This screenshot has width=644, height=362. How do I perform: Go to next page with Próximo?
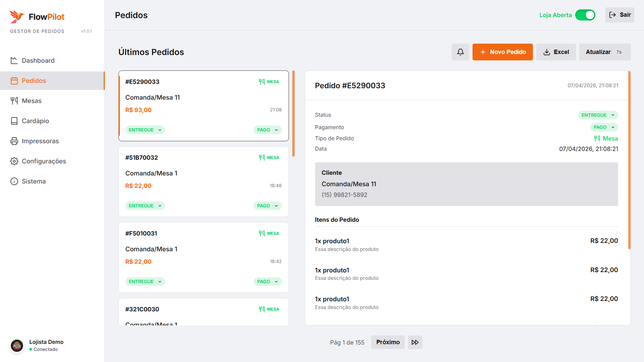tap(388, 342)
